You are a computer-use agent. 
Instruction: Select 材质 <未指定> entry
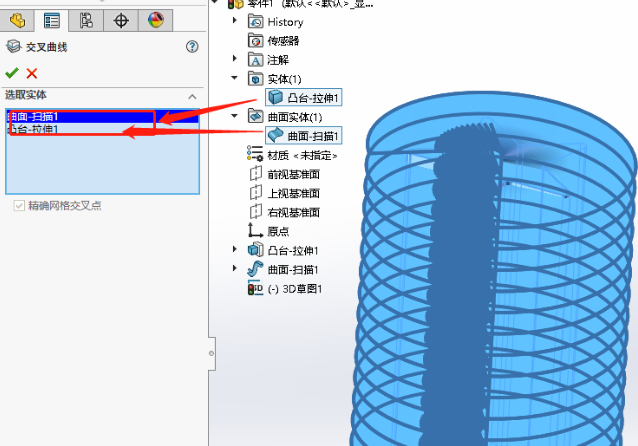coord(302,155)
